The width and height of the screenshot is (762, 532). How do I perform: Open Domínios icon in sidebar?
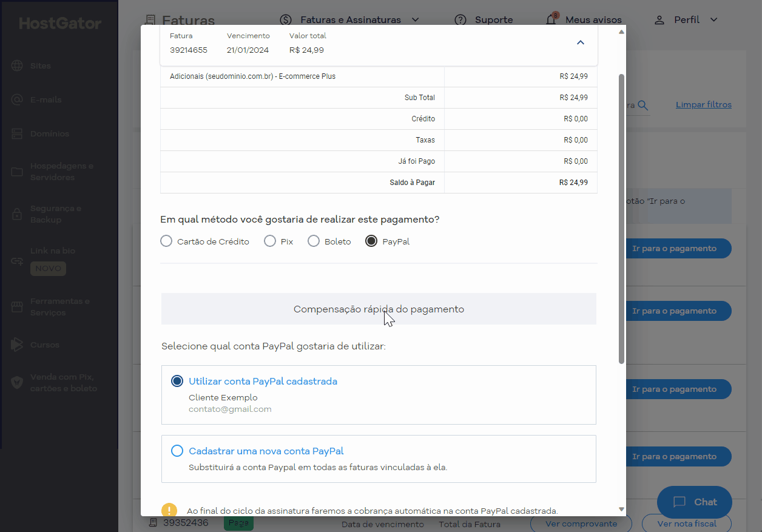[x=17, y=133]
